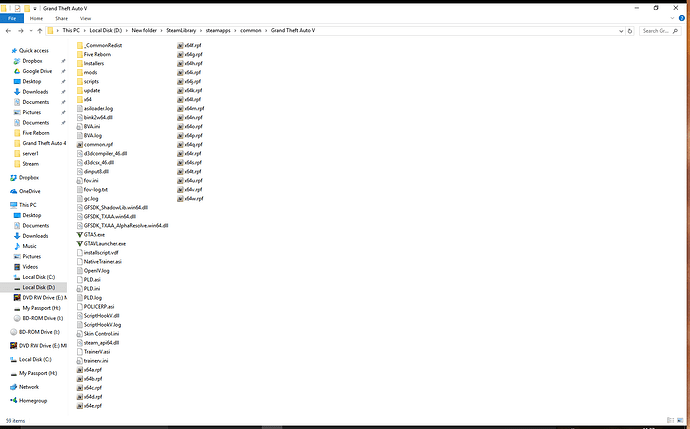Switch to large icons view in status bar
This screenshot has height=429, width=690.
pos(681,421)
